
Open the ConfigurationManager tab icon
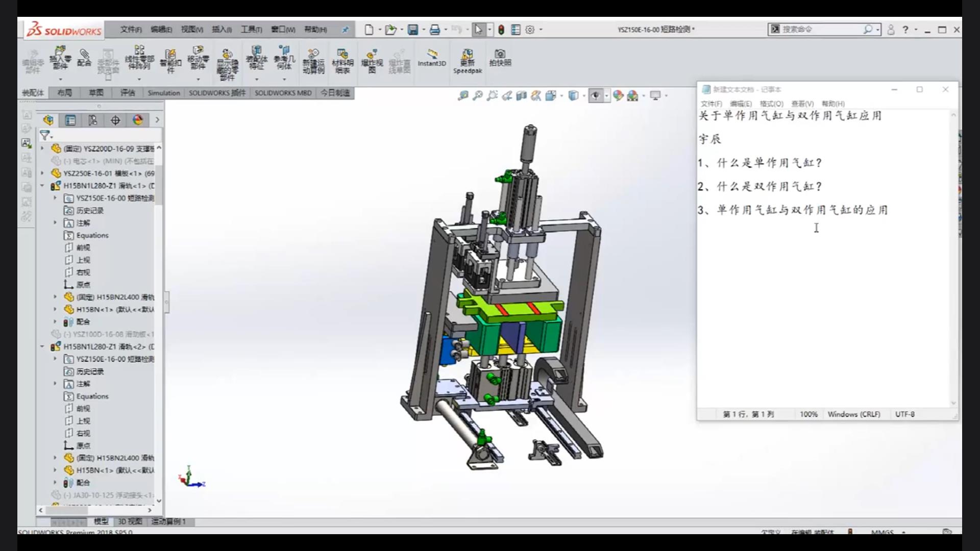coord(93,120)
